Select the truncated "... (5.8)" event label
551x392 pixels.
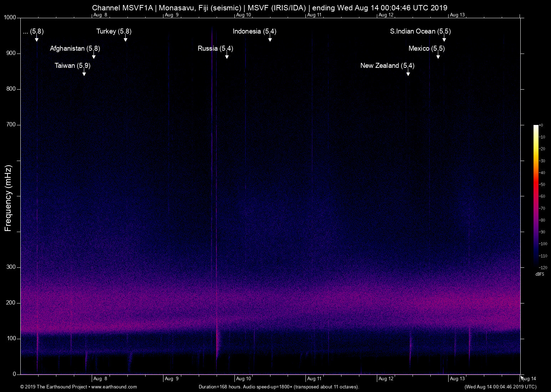pyautogui.click(x=33, y=31)
